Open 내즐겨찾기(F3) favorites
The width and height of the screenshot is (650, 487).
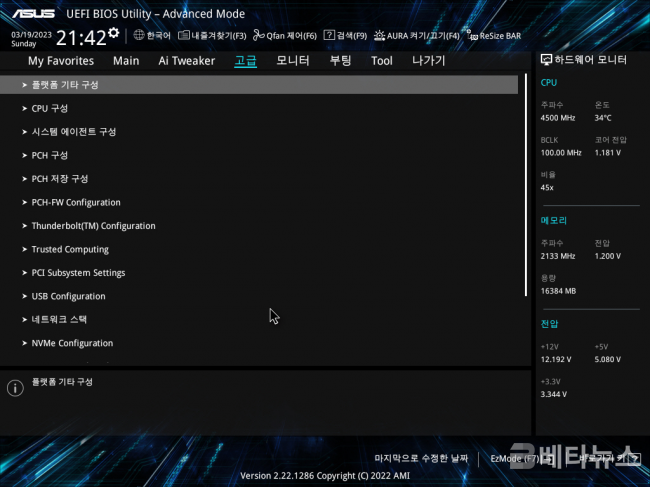(x=218, y=36)
